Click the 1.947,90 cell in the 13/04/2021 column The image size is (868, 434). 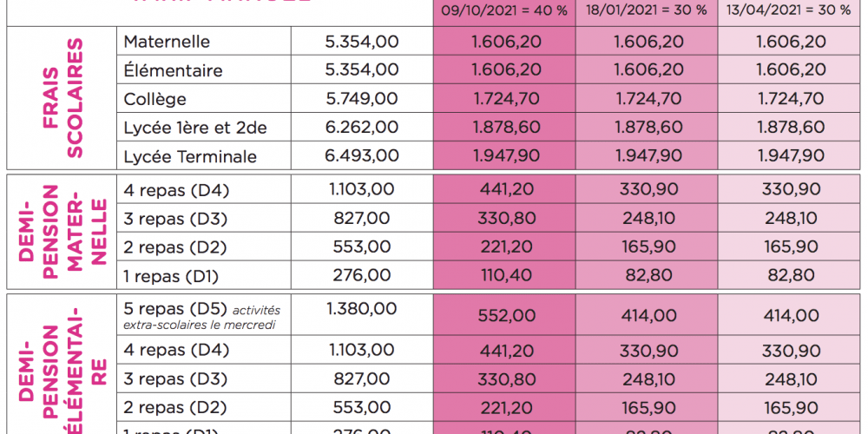(790, 156)
